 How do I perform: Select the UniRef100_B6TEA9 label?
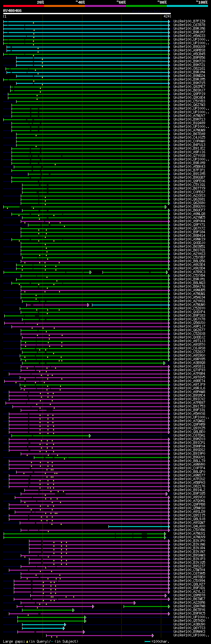(189, 134)
